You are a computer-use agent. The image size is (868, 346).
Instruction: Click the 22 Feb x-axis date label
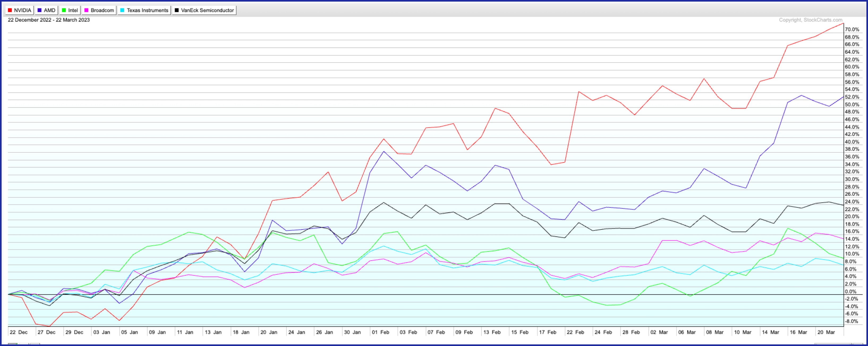[x=576, y=332]
